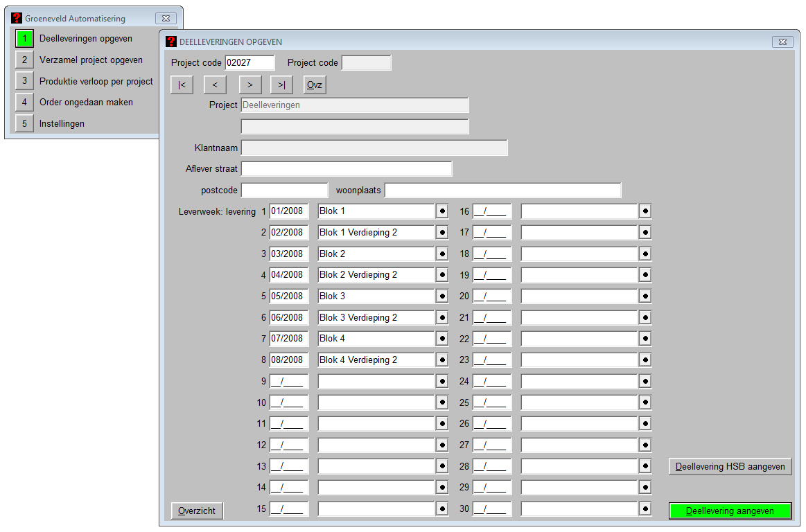Jump to last record with >| button
This screenshot has width=806, height=532.
tap(281, 85)
